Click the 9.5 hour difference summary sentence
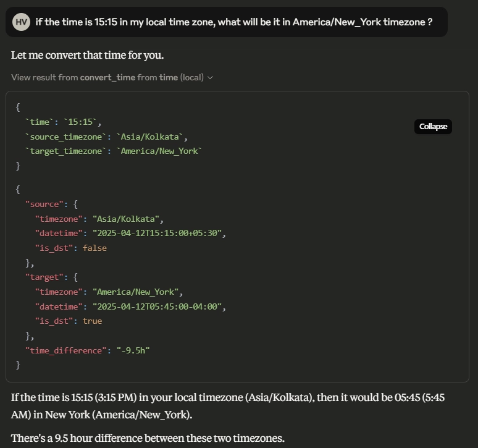Viewport: 478px width, 448px height. (x=148, y=438)
